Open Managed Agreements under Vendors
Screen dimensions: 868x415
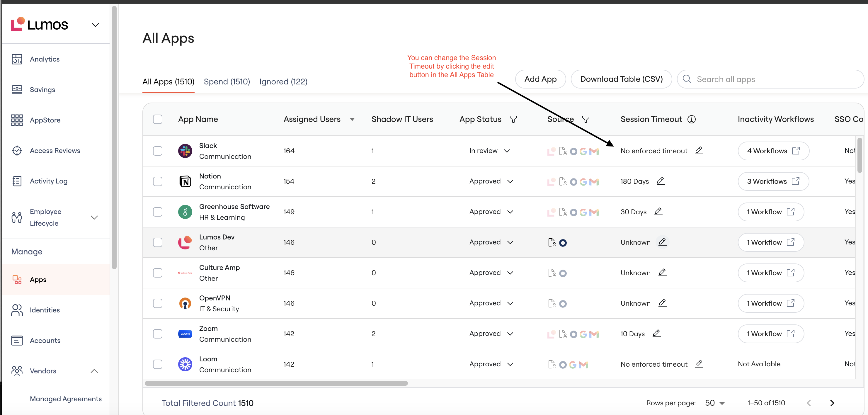click(66, 399)
